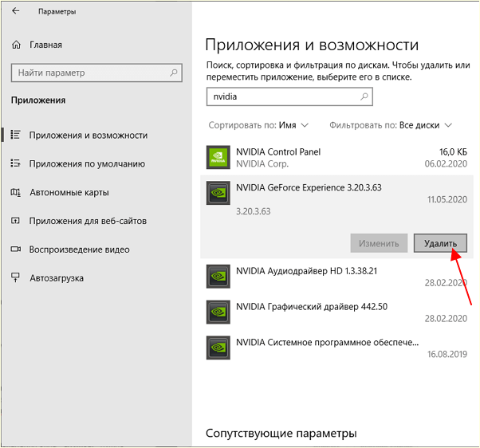Select the Приложения по умолчанию sidebar icon

point(16,163)
